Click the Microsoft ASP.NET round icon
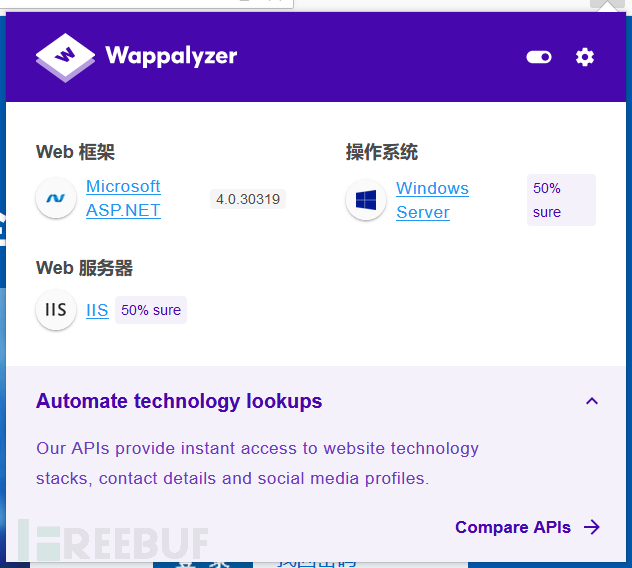The image size is (632, 568). [x=56, y=198]
